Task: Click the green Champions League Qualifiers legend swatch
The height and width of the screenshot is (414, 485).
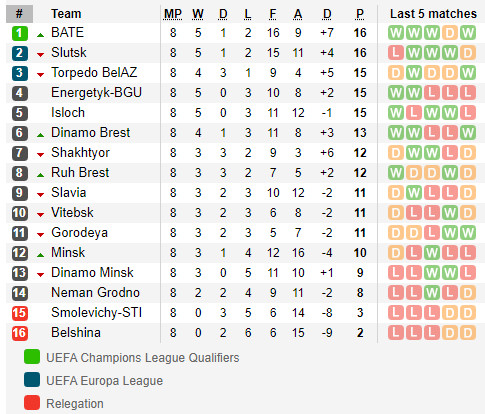Action: 32,356
